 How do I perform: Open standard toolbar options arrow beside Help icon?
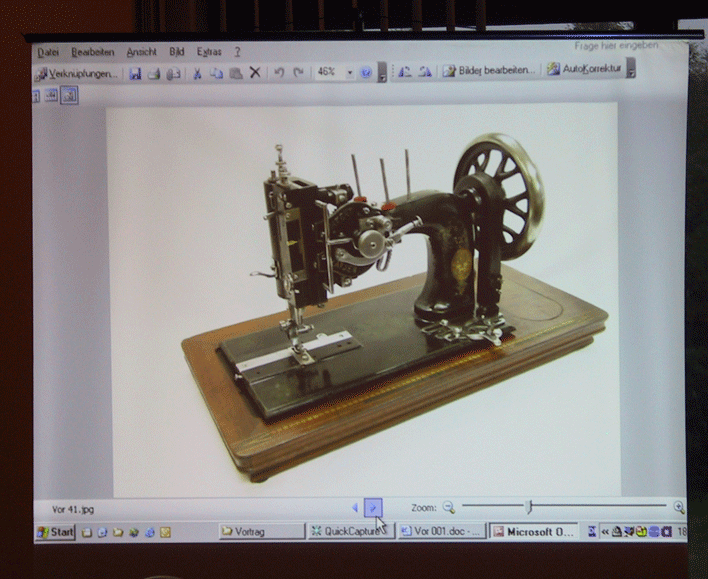382,72
